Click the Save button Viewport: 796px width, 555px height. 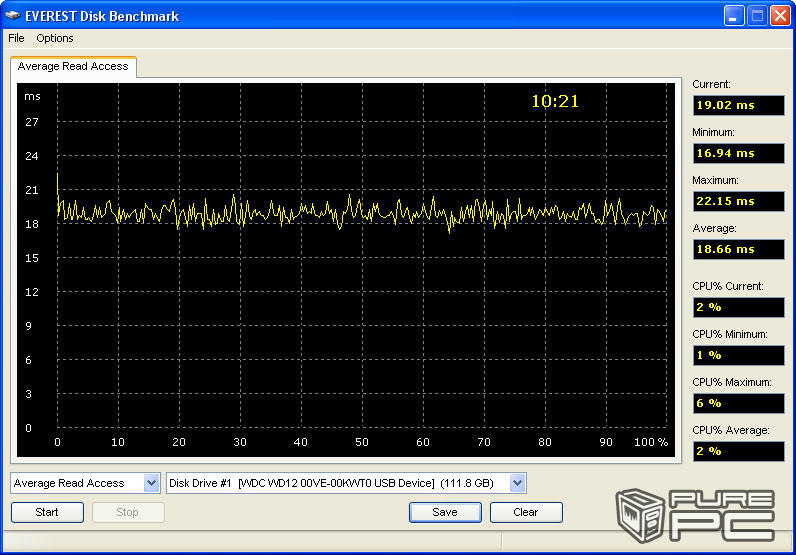[445, 512]
